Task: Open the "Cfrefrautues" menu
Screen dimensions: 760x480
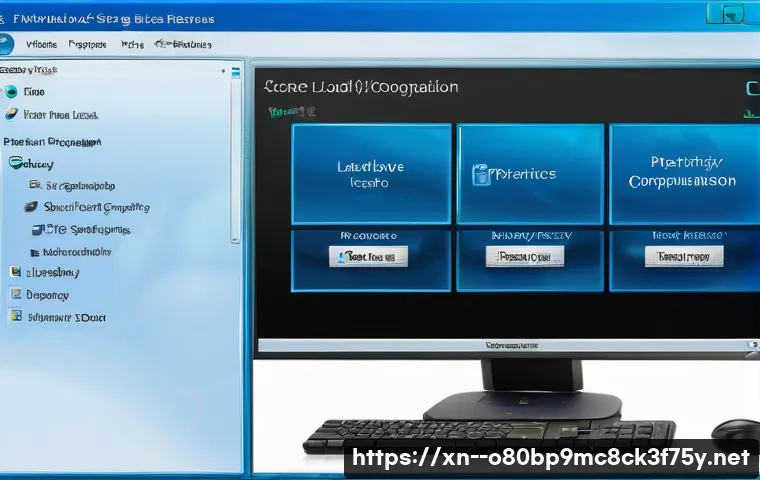Action: [x=183, y=45]
